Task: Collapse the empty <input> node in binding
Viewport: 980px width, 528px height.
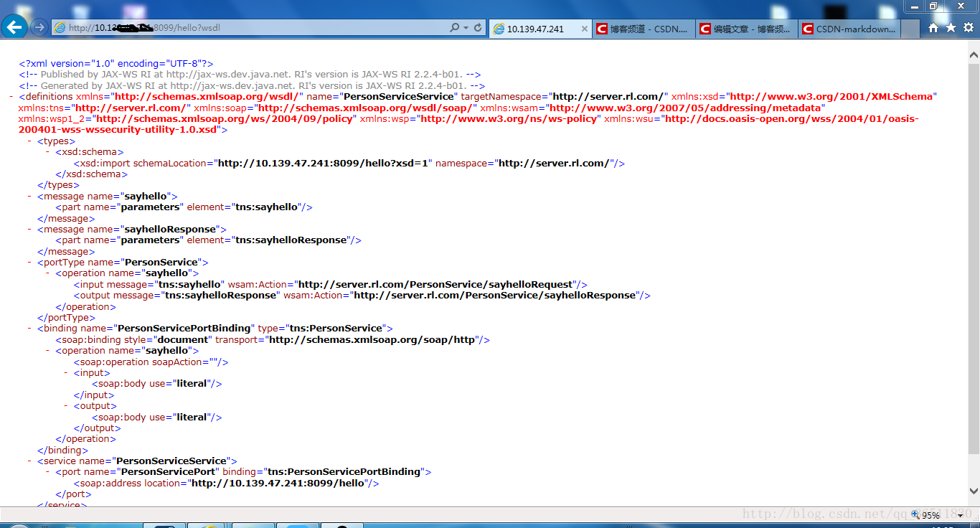Action: point(66,373)
